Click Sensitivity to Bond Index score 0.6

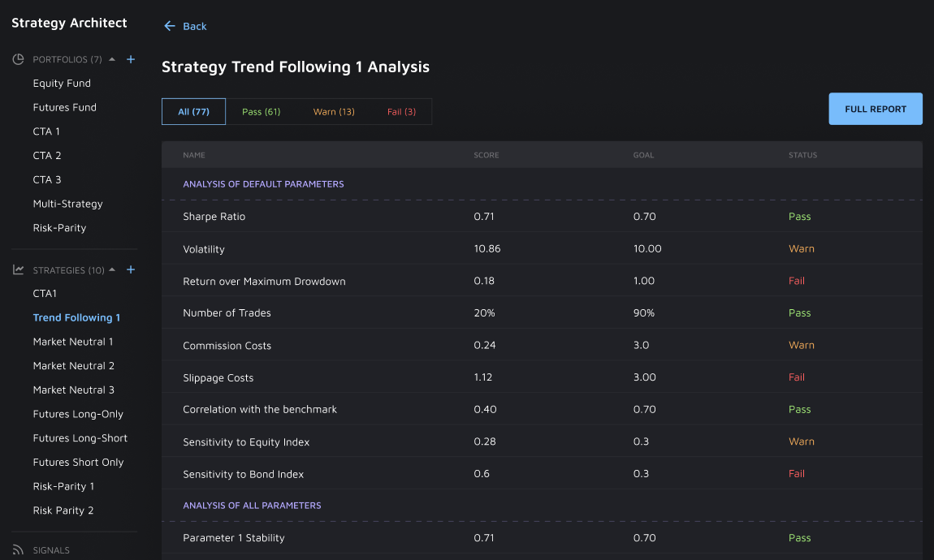click(x=482, y=474)
